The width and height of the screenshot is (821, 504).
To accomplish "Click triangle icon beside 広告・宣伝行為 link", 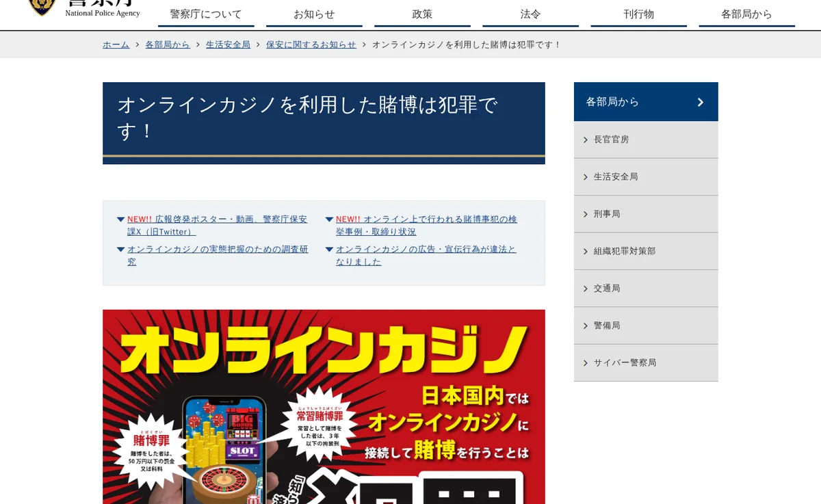I will pos(329,250).
